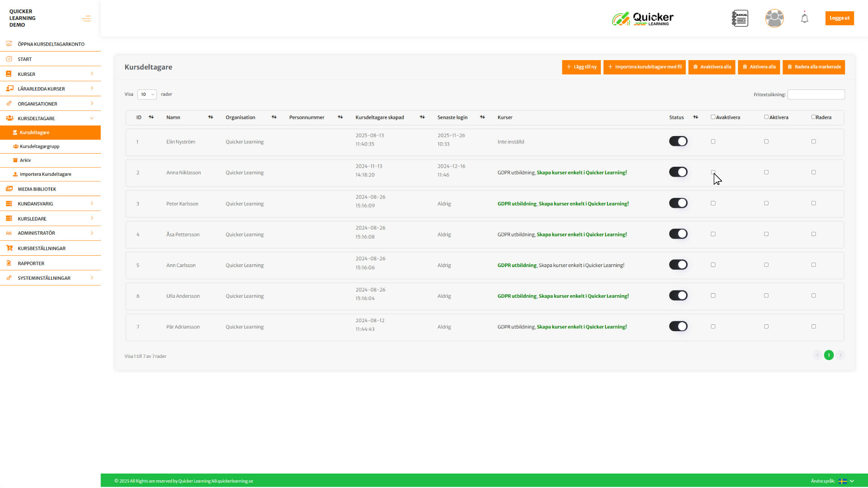This screenshot has height=488, width=868.
Task: Collapse sidebar with hamburger menu icon
Action: coord(86,19)
